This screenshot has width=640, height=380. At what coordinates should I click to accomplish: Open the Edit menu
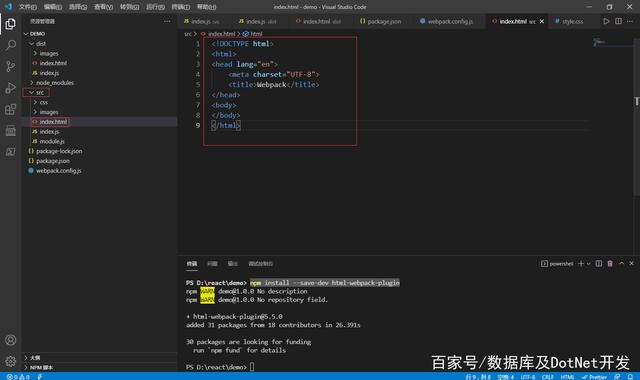pos(53,7)
